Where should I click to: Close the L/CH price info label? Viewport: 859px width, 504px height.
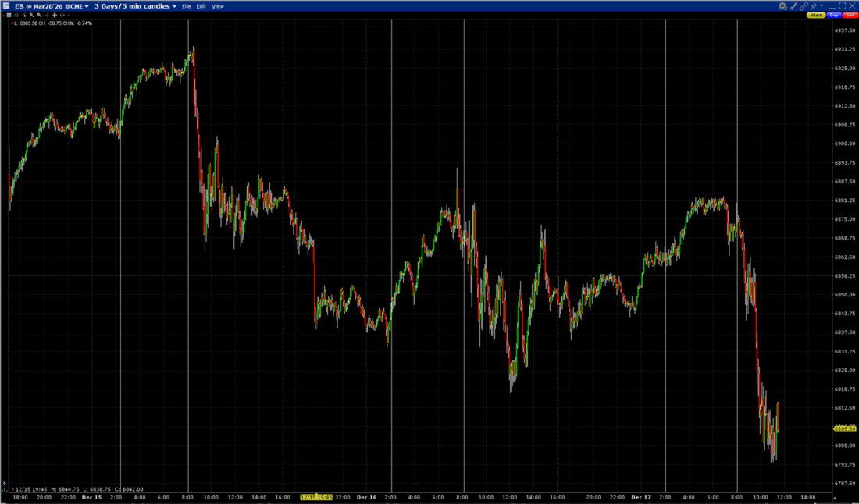(12, 23)
